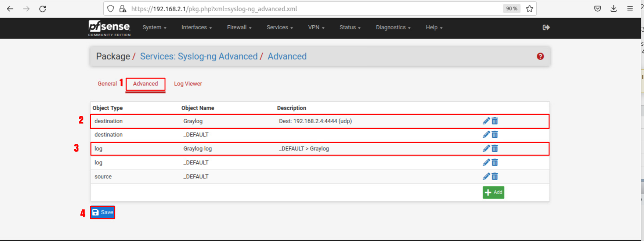Open the Diagnostics dropdown menu

tap(393, 27)
